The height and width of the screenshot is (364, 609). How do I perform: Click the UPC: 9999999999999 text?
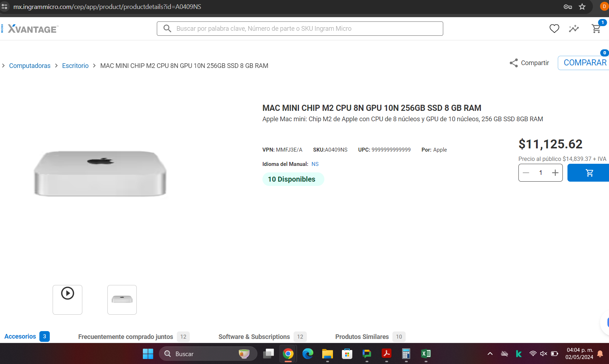click(384, 150)
